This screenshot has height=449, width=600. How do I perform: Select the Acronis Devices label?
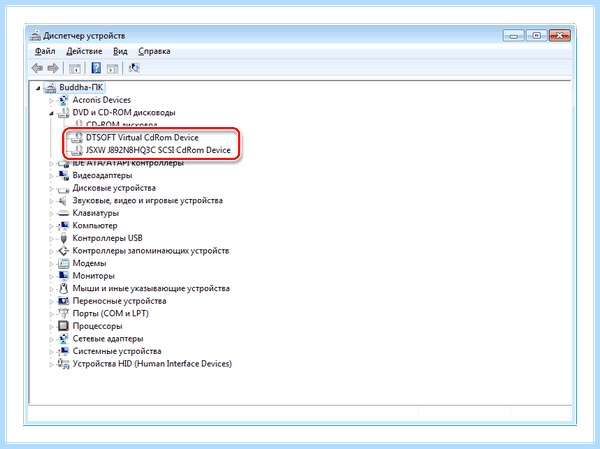pos(101,100)
